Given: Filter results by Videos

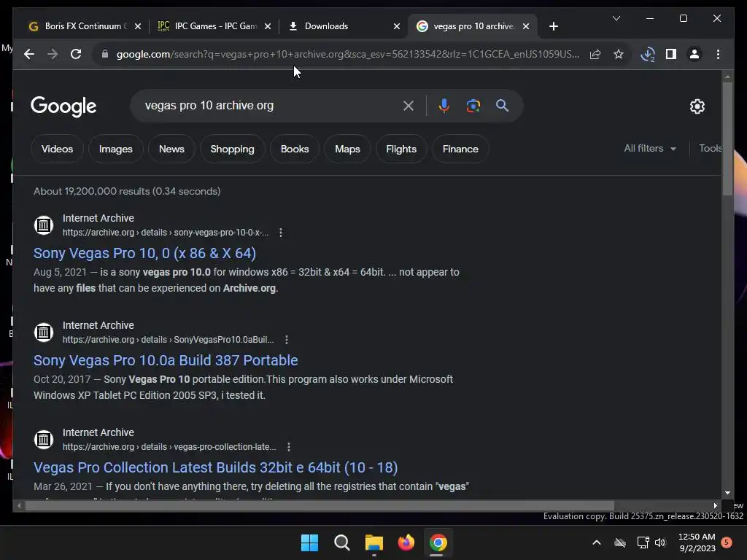Looking at the screenshot, I should (57, 149).
